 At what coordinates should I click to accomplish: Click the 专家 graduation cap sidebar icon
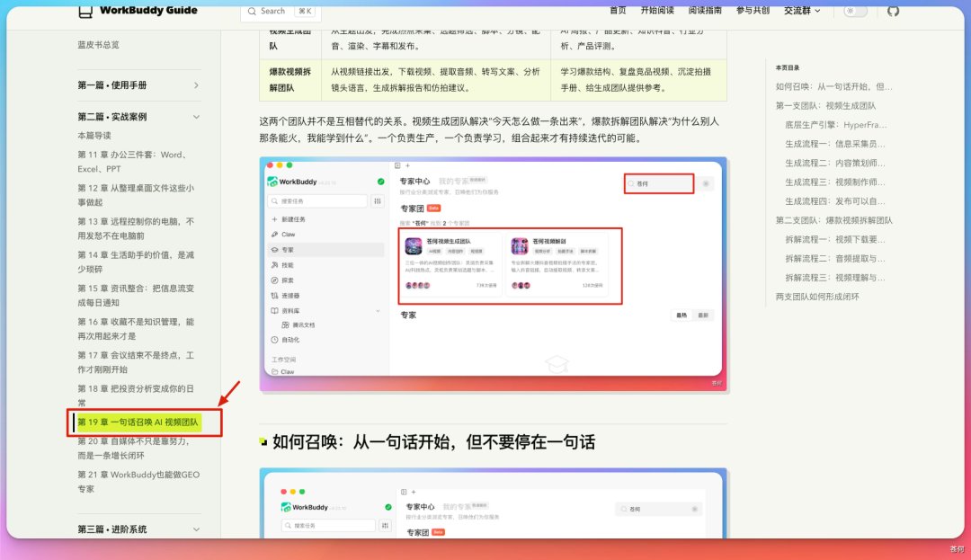pyautogui.click(x=274, y=250)
